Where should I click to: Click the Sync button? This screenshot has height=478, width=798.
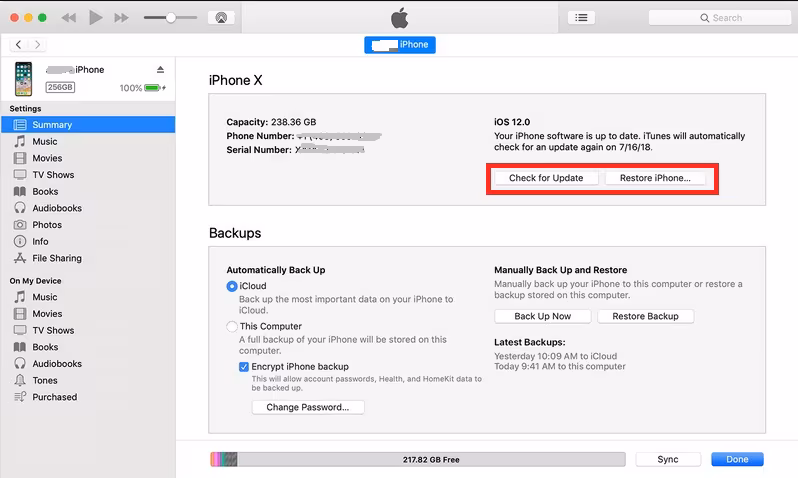pyautogui.click(x=668, y=459)
